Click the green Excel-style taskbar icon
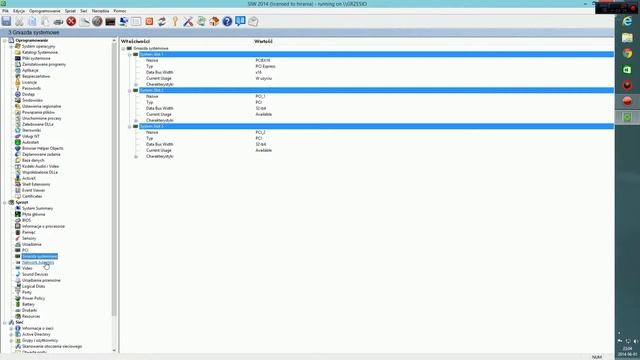This screenshot has width=640, height=360. coord(627,69)
